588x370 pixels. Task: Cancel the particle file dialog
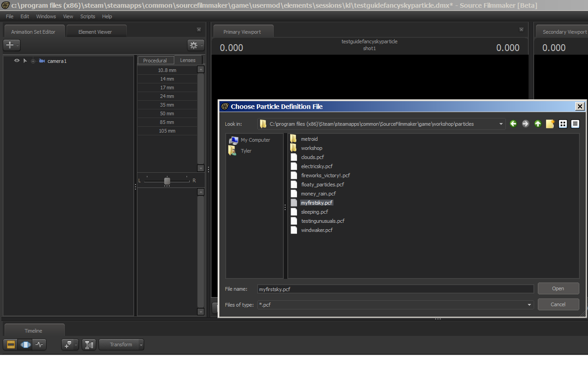(x=558, y=304)
